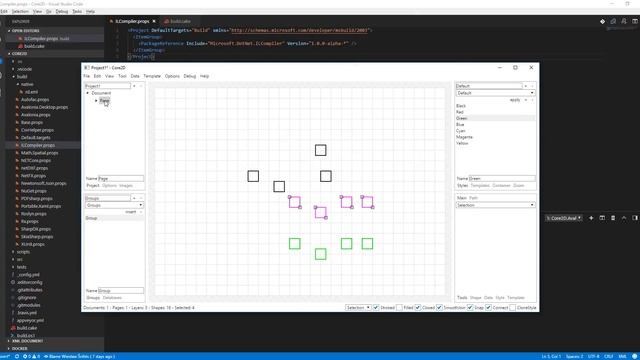The image size is (640, 360).
Task: Enable the CloneStyle checkbox
Action: coord(513,307)
